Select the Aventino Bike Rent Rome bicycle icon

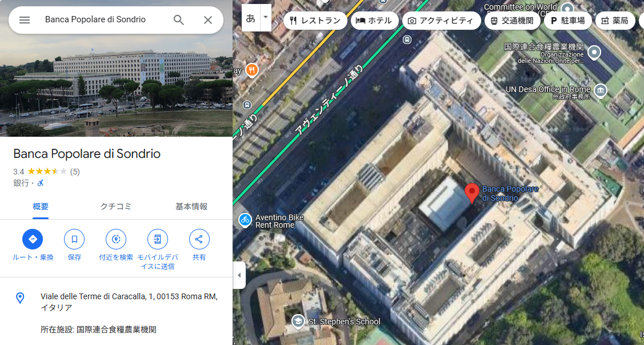(245, 220)
